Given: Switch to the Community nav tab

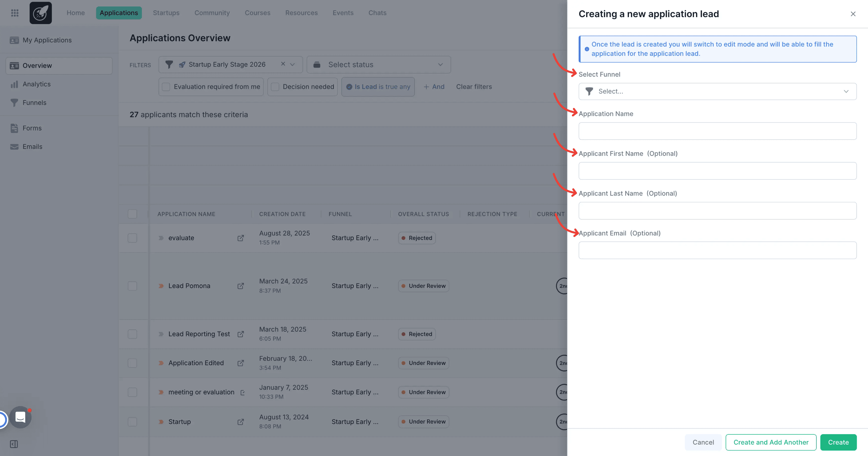Looking at the screenshot, I should 212,13.
